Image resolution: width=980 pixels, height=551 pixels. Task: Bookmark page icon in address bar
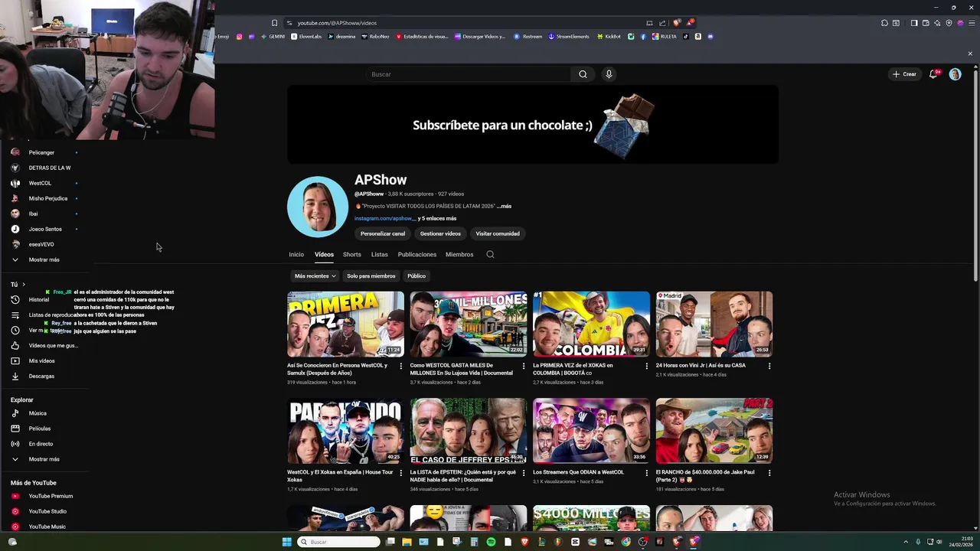[274, 23]
